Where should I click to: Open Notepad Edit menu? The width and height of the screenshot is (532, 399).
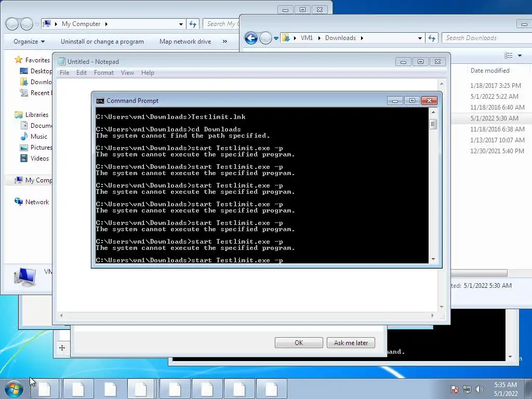tap(82, 73)
